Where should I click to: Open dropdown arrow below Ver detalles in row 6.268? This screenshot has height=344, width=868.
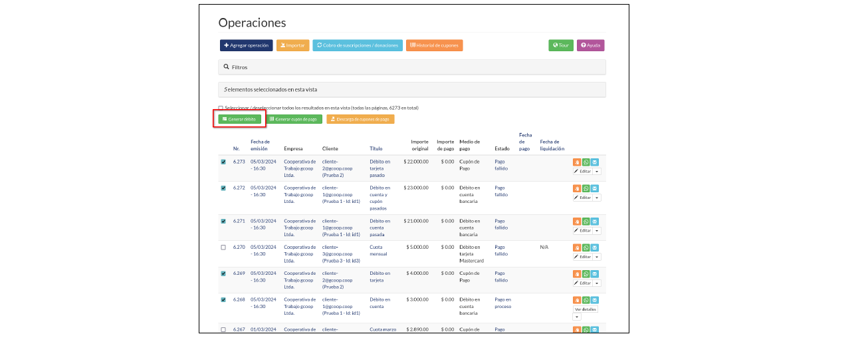coord(577,317)
